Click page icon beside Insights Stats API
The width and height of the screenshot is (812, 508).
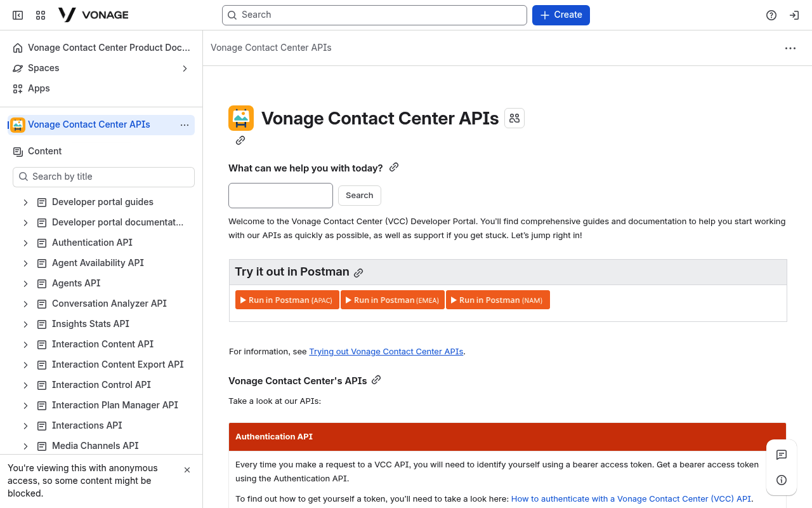42,324
